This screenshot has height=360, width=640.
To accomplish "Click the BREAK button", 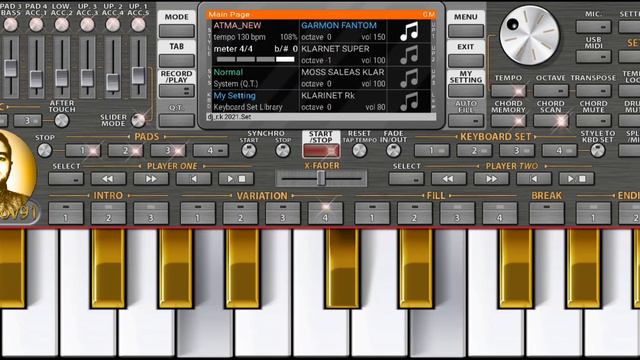I will coord(547,213).
